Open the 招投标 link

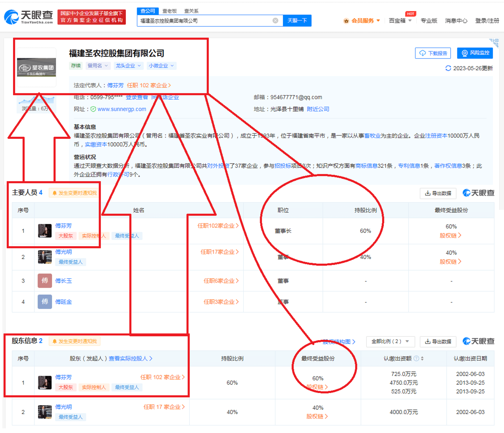click(283, 166)
